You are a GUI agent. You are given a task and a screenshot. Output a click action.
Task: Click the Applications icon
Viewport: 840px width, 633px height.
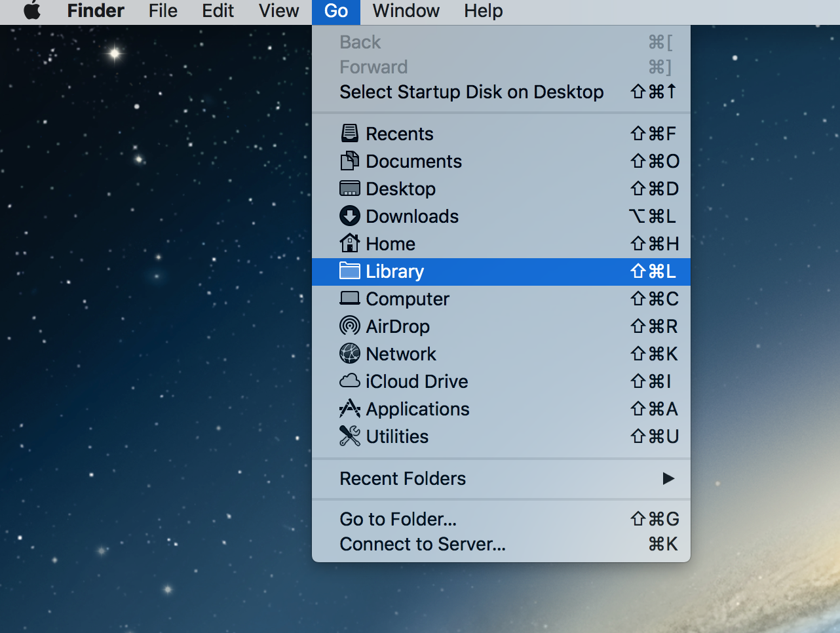tap(350, 408)
